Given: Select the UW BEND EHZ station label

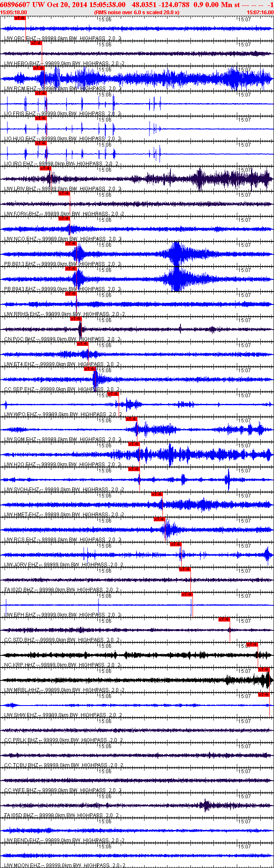Looking at the screenshot, I should pos(22,840).
